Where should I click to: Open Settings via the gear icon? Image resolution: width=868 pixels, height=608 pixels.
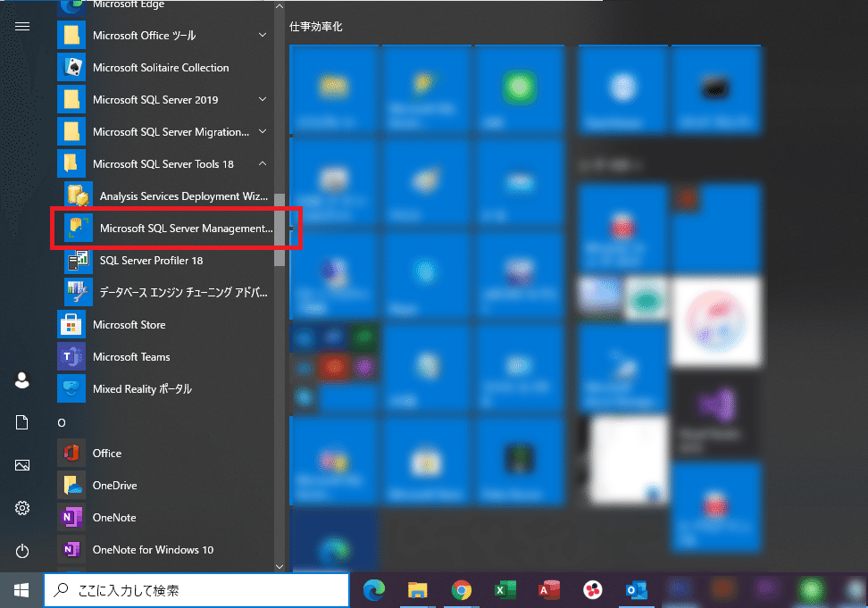[x=22, y=508]
